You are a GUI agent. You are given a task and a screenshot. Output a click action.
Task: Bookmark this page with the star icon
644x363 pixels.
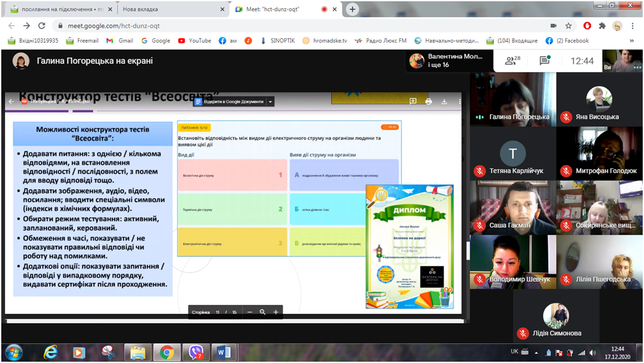coord(569,26)
